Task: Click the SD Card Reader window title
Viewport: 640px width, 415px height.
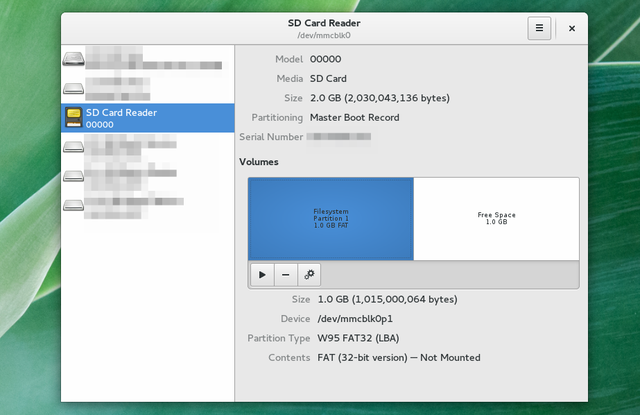Action: point(324,23)
